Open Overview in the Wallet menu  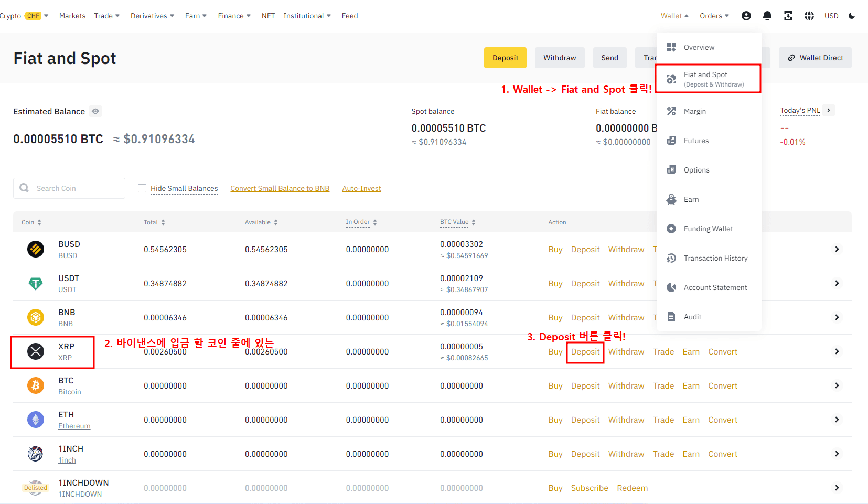coord(699,47)
